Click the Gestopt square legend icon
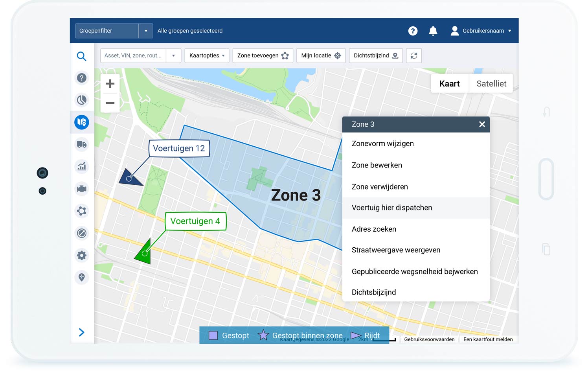Screen dimensions: 588x372 pyautogui.click(x=213, y=335)
